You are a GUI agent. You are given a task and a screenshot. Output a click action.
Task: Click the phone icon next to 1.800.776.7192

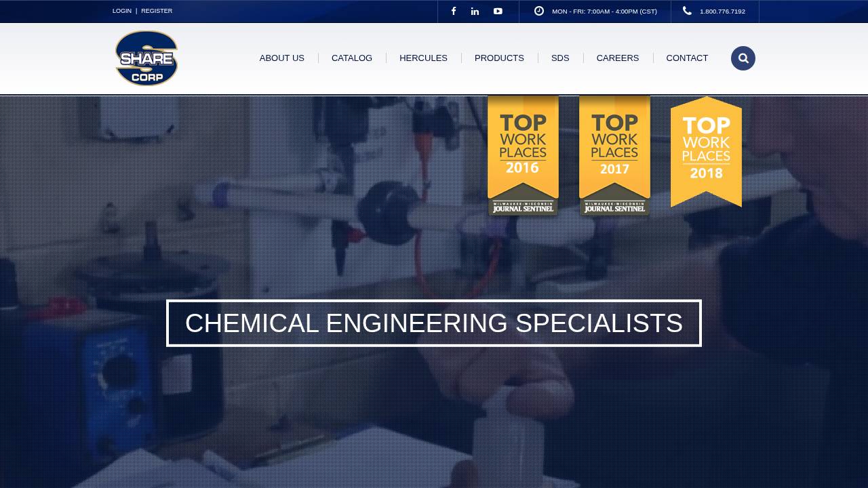point(687,11)
